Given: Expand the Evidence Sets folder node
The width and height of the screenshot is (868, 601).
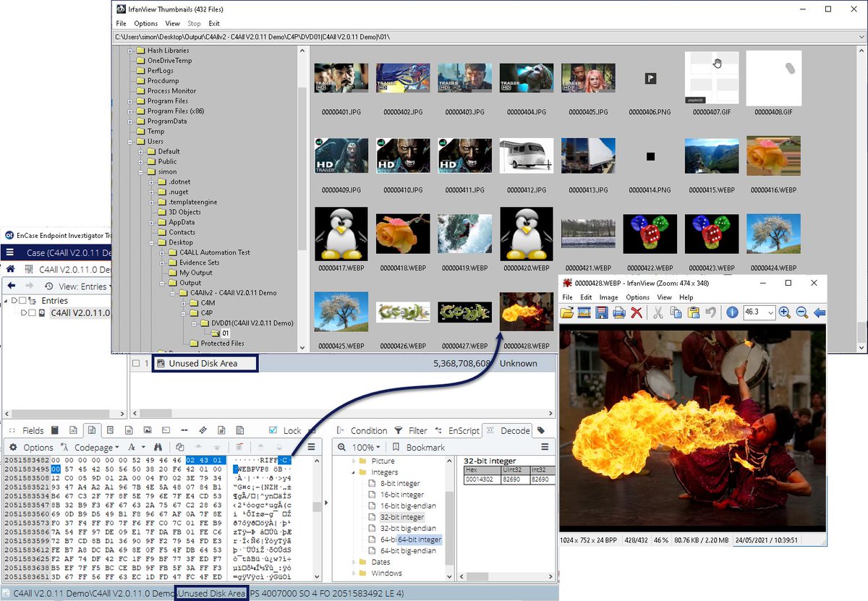Looking at the screenshot, I should click(162, 263).
